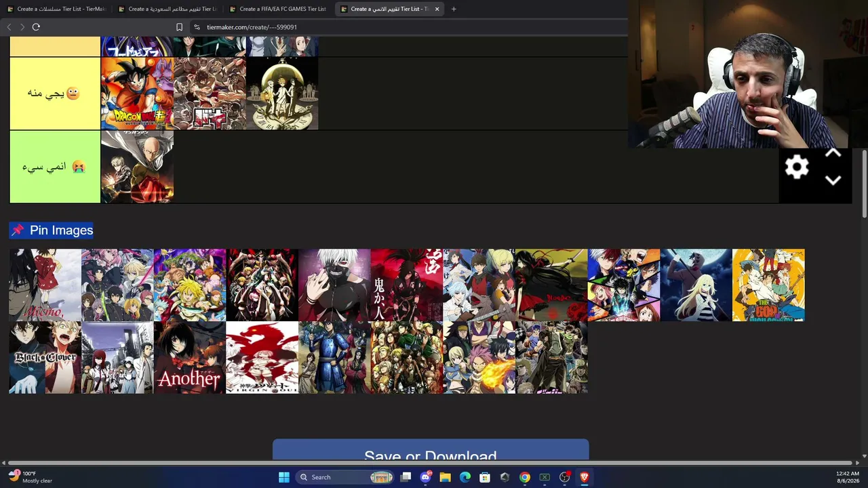868x488 pixels.
Task: Select the Baki fighters image in the yellow tier
Action: tap(210, 94)
